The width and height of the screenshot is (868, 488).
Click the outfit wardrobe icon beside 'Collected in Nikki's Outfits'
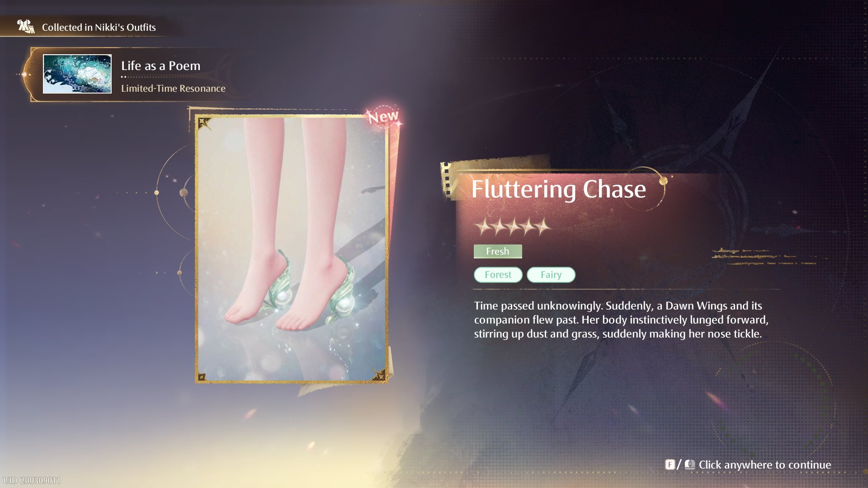click(x=26, y=27)
